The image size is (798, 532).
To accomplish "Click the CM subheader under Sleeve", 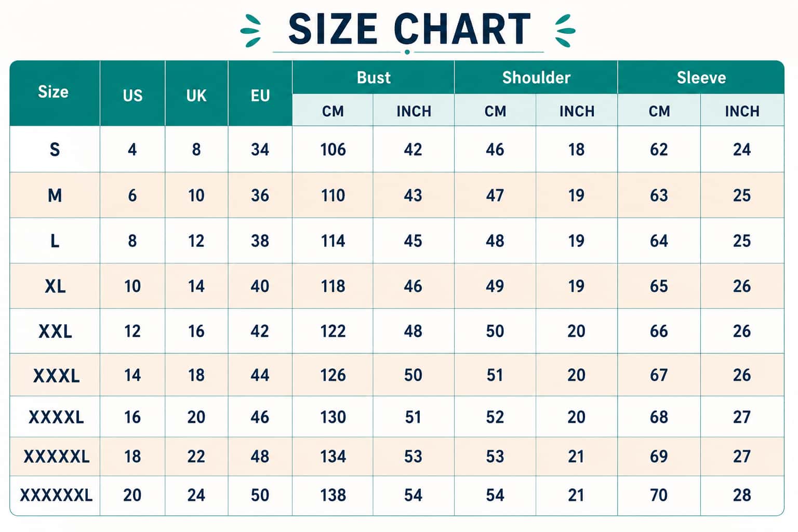I will click(x=659, y=111).
